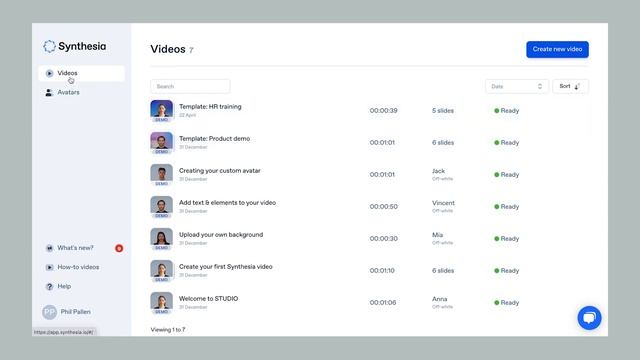Click the 00:01:10 duration value
The width and height of the screenshot is (640, 360).
click(x=382, y=271)
